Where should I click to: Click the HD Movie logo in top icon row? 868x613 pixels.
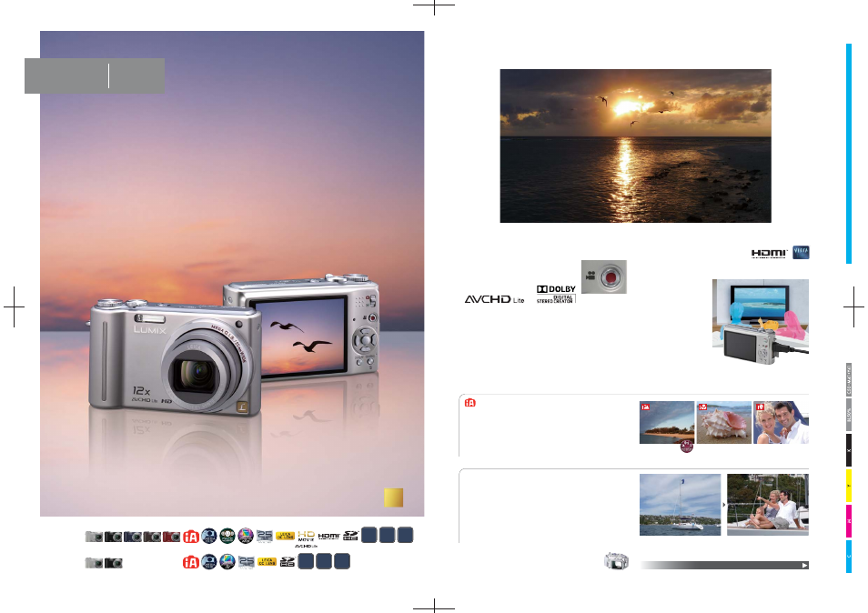(306, 536)
